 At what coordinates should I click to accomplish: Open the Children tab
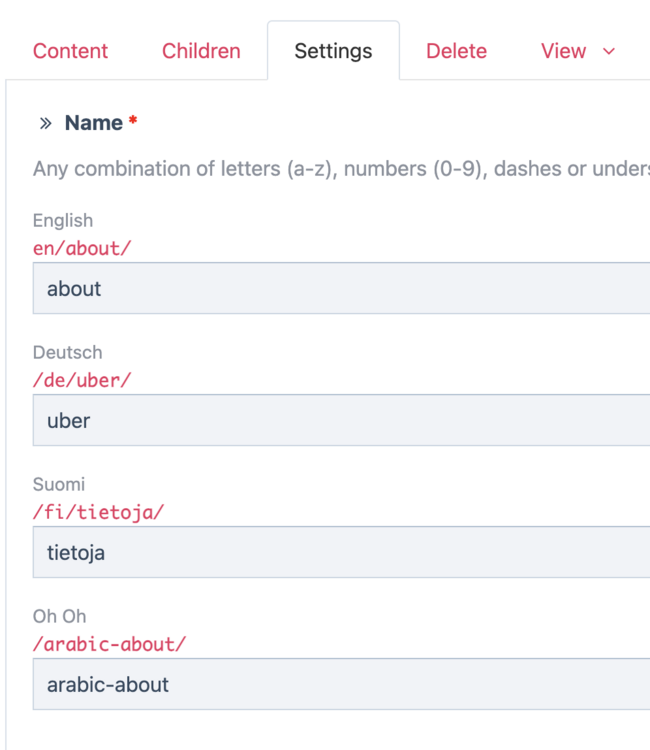coord(201,51)
